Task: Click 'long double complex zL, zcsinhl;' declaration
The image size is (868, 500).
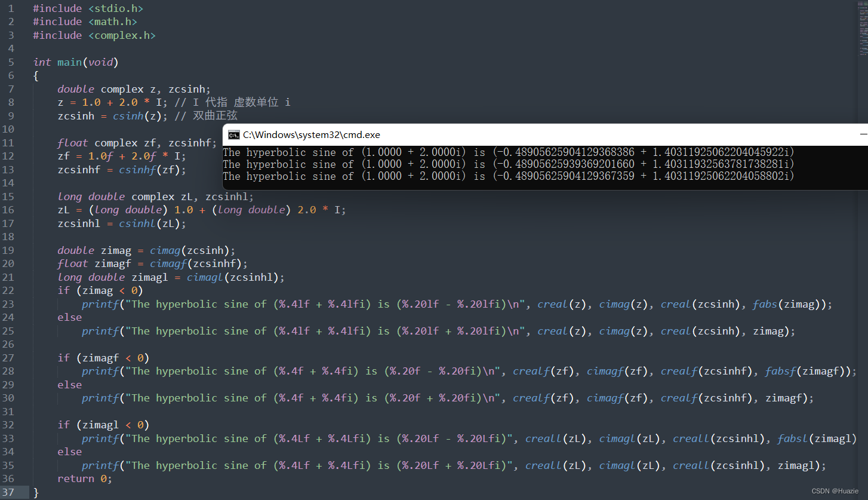Action: click(155, 197)
